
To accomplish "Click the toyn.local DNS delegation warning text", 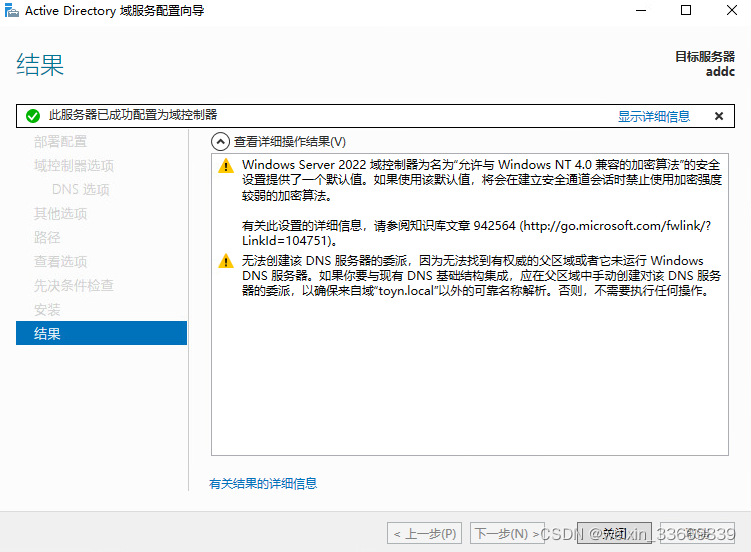I will [481, 276].
